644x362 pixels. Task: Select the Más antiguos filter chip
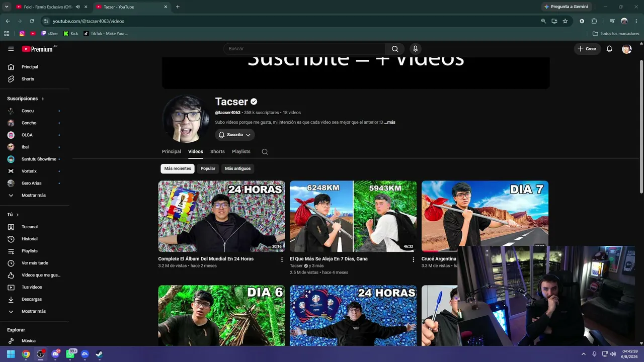tap(237, 169)
